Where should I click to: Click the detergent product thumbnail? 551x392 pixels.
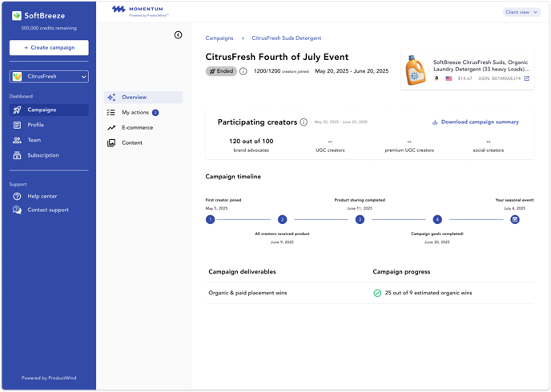tap(416, 70)
